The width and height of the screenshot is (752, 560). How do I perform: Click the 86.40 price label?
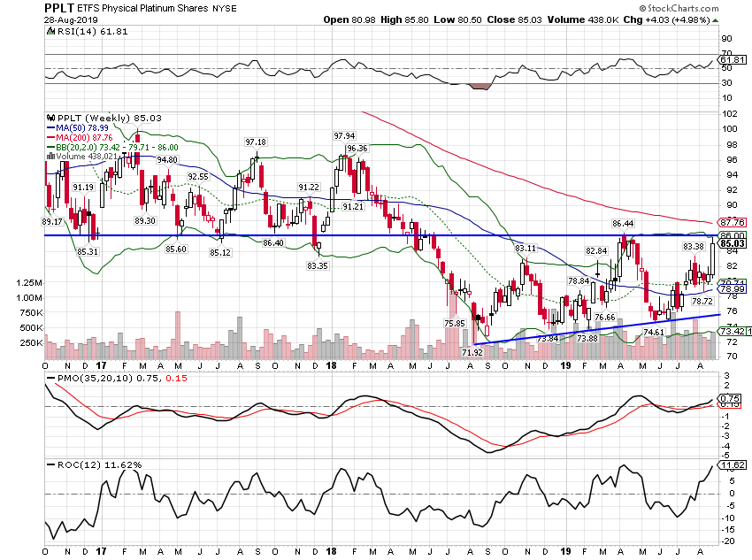coord(272,243)
